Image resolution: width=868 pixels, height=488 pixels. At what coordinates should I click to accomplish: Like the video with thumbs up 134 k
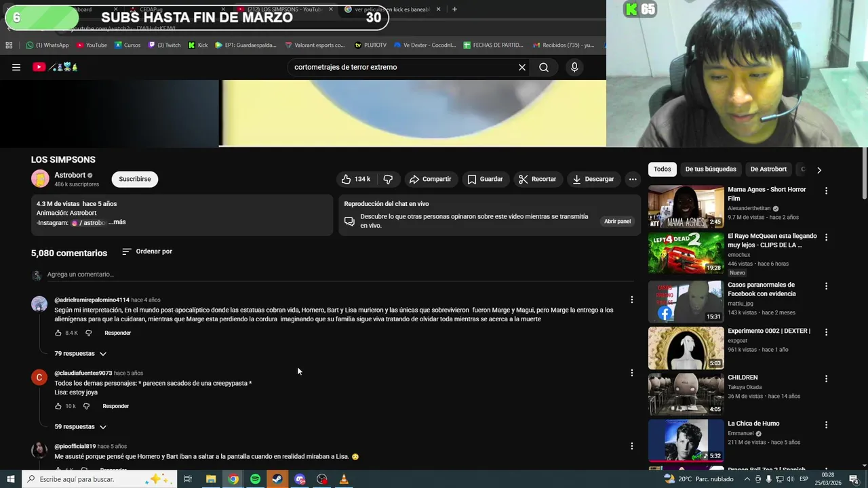pos(356,179)
